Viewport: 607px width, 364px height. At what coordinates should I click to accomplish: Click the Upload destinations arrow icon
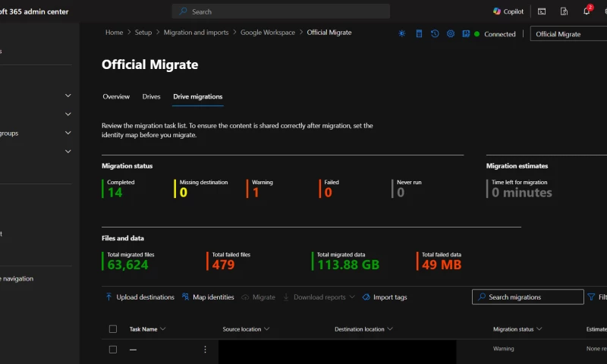click(x=109, y=297)
